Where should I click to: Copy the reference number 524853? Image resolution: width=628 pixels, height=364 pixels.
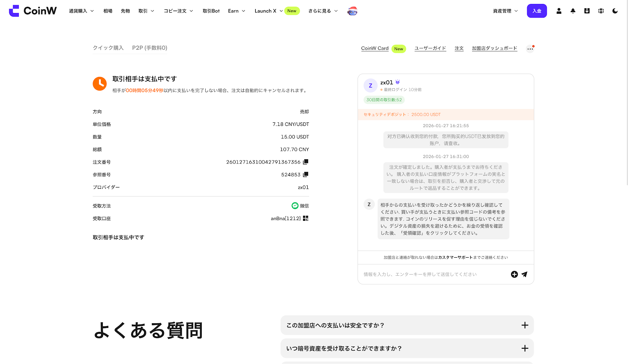pyautogui.click(x=306, y=175)
